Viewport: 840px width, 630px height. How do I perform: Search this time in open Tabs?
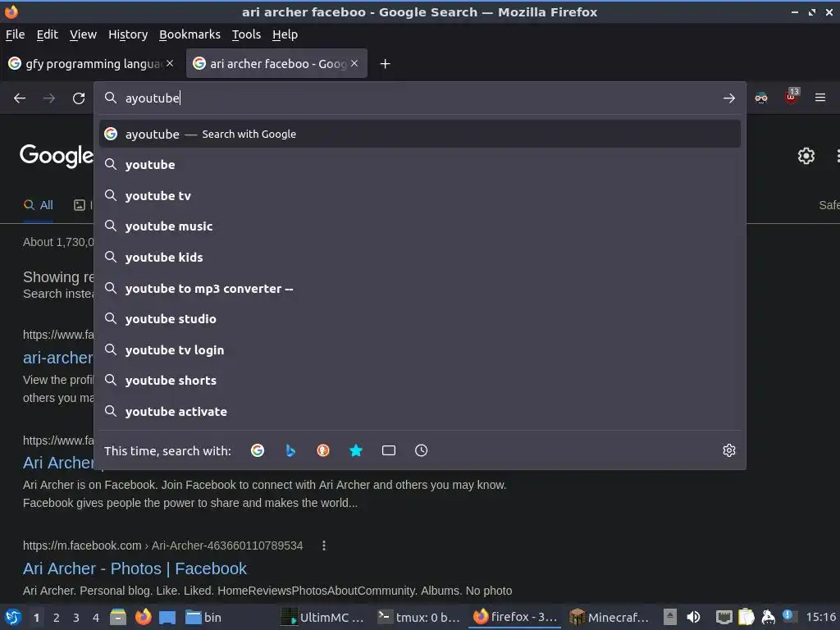point(388,450)
